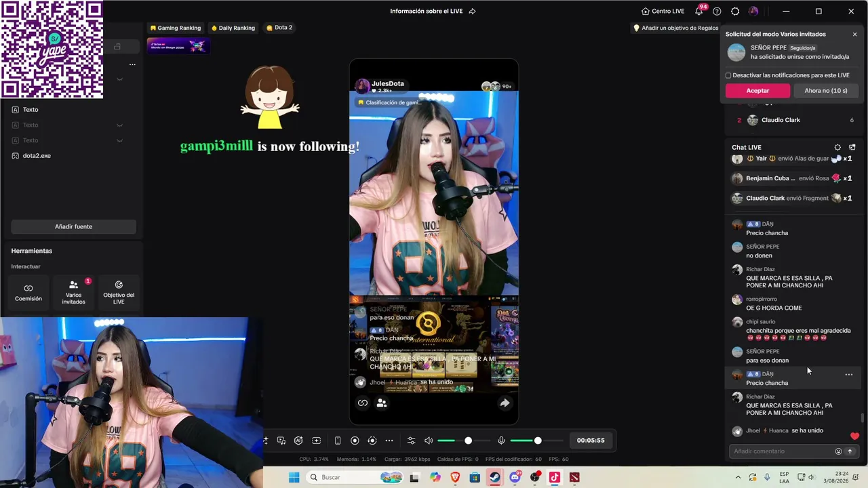Expand system tray hidden icons chevron
The width and height of the screenshot is (868, 488).
(x=738, y=477)
